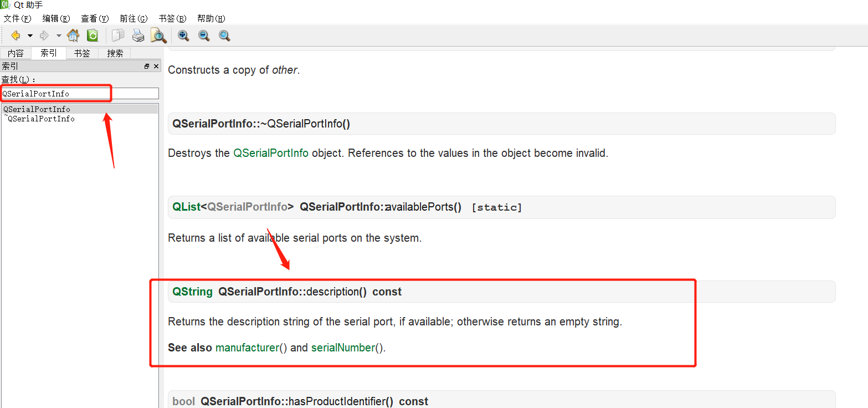The width and height of the screenshot is (868, 408).
Task: Click the Copy pages toolbar icon
Action: pos(118,35)
